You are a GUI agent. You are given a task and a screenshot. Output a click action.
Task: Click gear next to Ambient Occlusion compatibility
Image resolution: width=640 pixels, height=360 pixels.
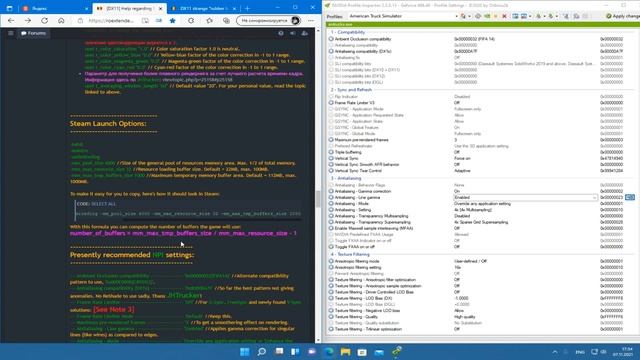point(331,39)
